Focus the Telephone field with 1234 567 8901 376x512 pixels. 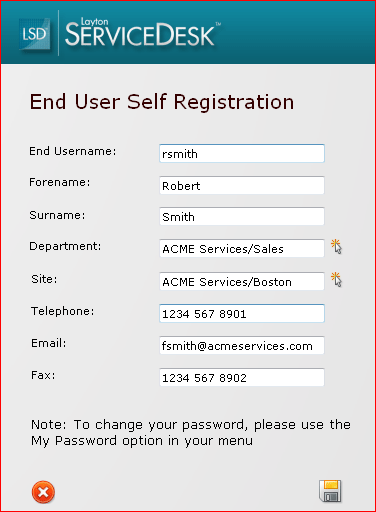click(242, 313)
